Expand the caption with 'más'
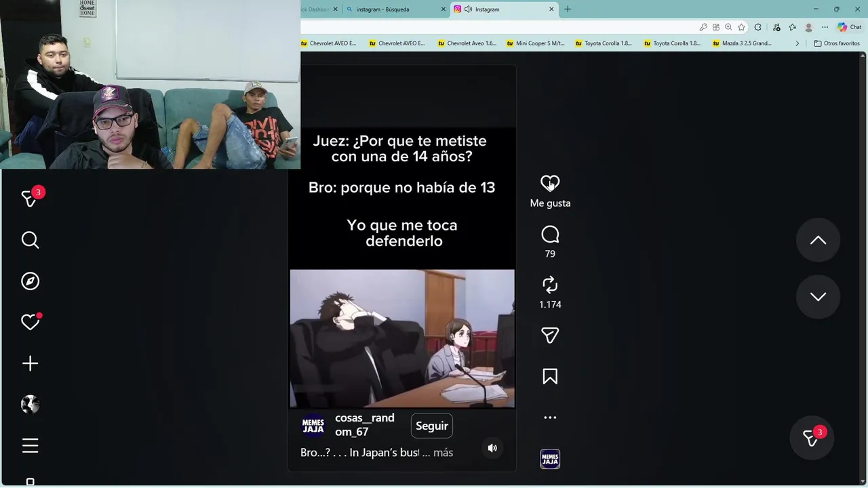The image size is (868, 488). [443, 452]
